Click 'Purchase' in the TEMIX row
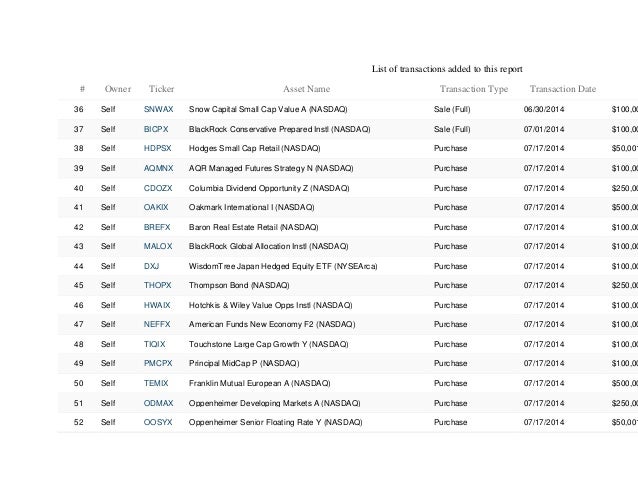Screen dimensions: 638x493 coord(450,383)
